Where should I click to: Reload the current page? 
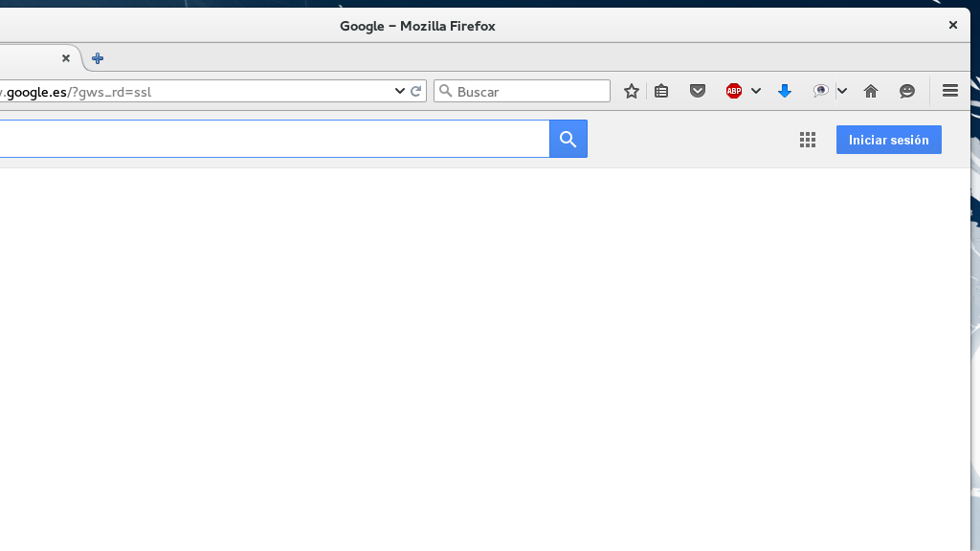(416, 91)
